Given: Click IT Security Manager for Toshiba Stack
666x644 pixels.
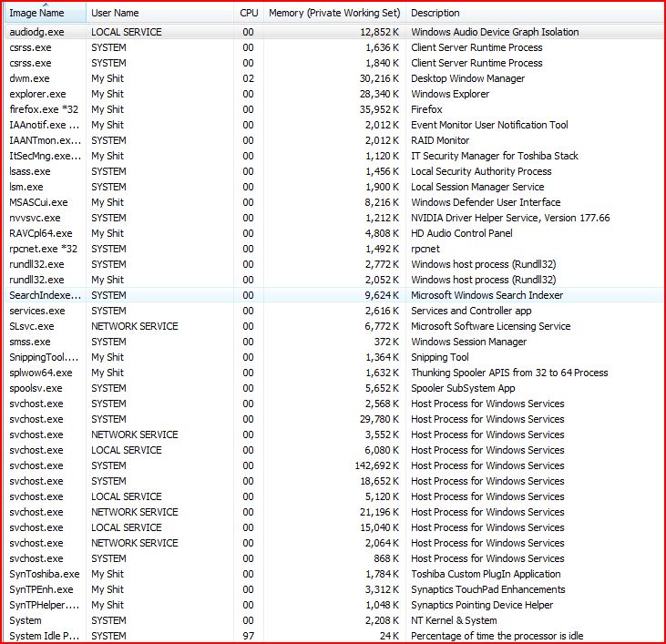Looking at the screenshot, I should pos(495,156).
